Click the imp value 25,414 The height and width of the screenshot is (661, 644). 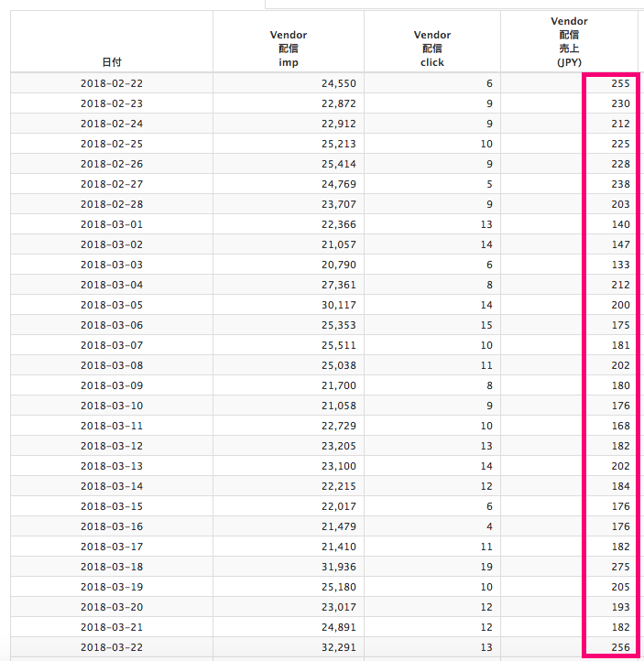[339, 164]
